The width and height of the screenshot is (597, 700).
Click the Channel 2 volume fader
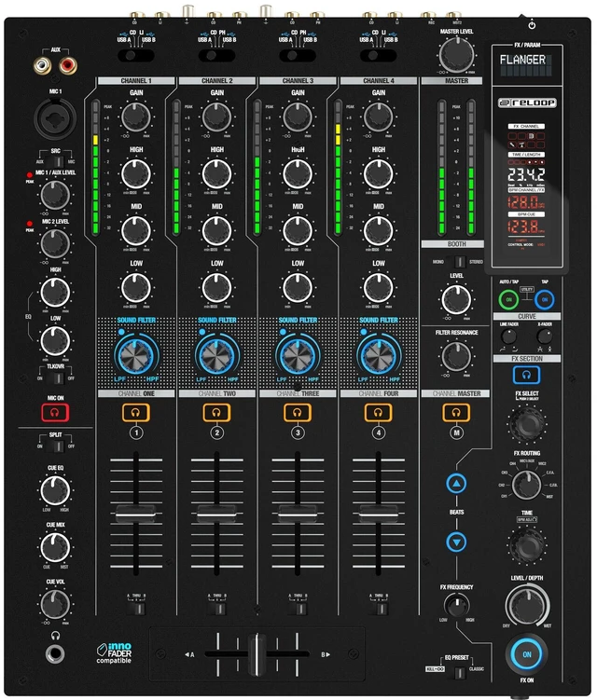[216, 514]
